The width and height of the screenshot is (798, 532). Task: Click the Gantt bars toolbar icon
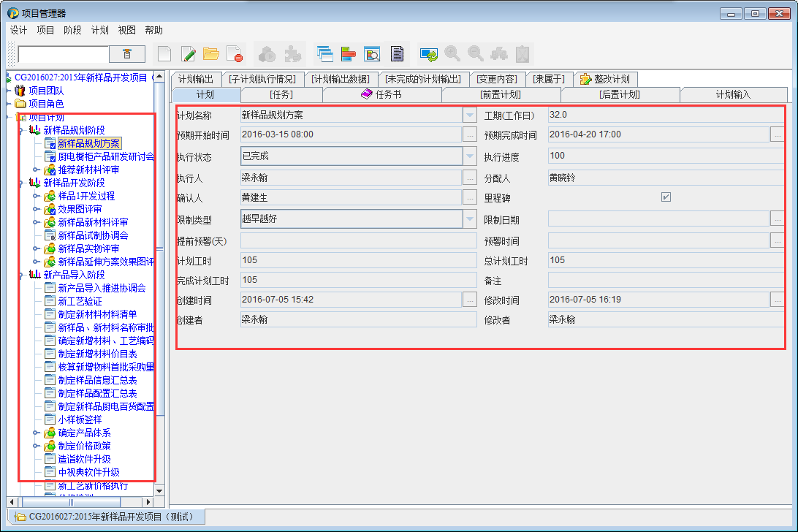point(348,53)
